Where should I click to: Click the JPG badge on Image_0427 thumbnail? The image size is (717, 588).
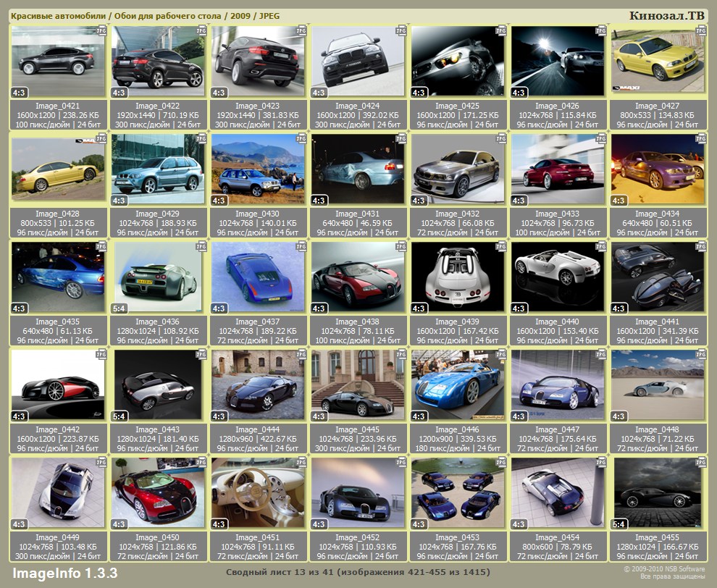pos(700,30)
